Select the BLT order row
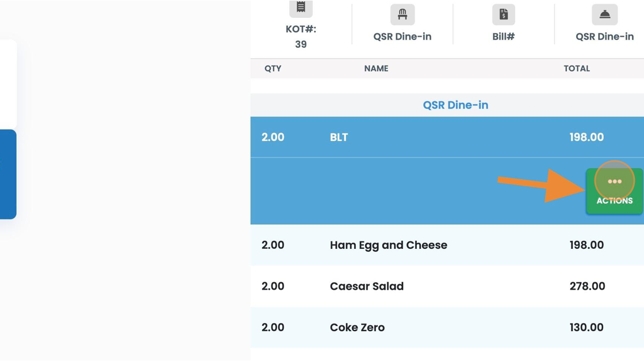The height and width of the screenshot is (361, 644). [x=447, y=137]
